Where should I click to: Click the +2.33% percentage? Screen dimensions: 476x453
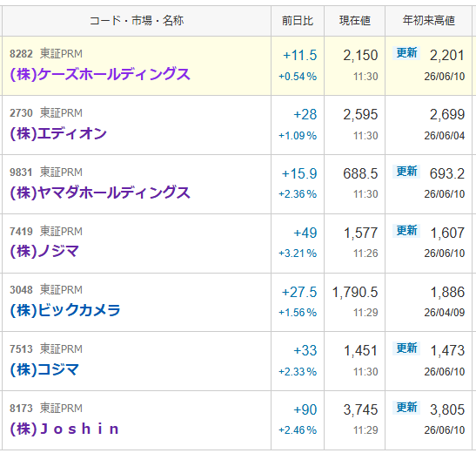coord(298,372)
